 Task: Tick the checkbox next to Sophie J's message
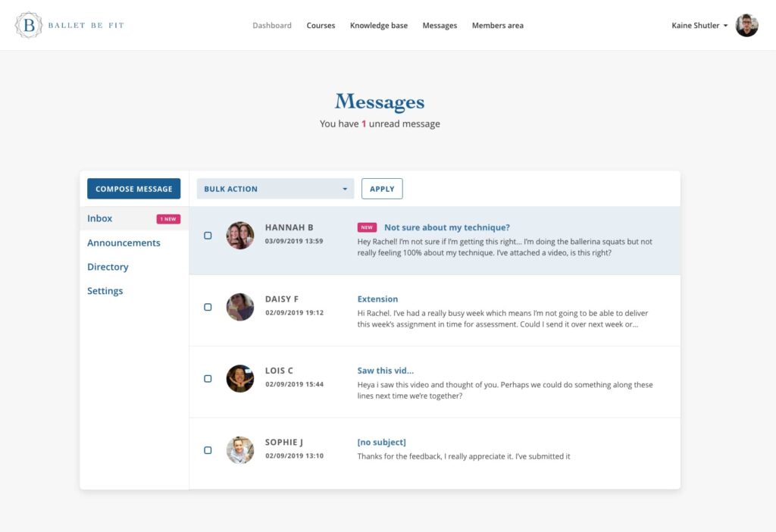coord(208,449)
